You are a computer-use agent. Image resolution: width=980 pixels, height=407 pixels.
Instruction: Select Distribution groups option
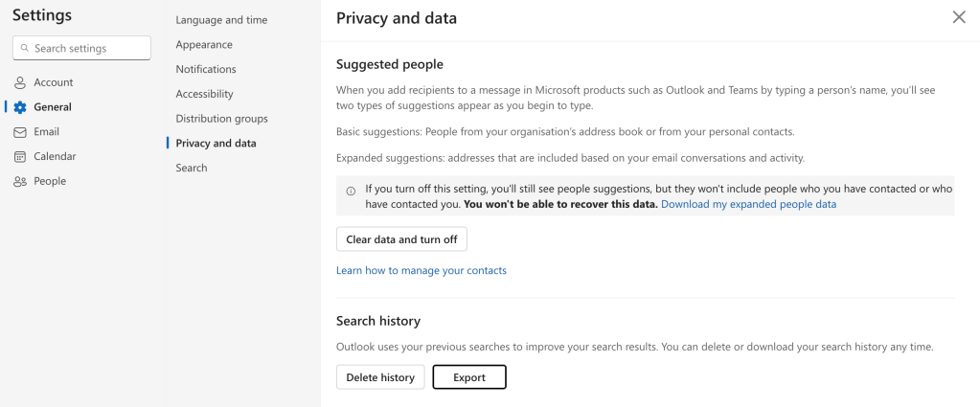(x=221, y=119)
